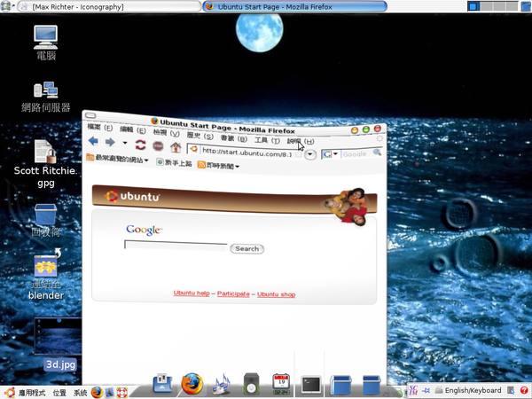Click the Firefox window menu button in title bar
This screenshot has width=532, height=399.
(90, 115)
